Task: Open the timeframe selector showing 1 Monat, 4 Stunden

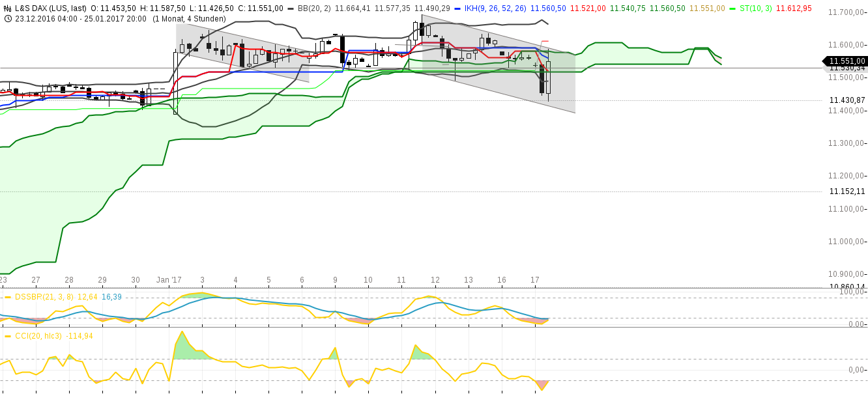Action: coord(190,18)
